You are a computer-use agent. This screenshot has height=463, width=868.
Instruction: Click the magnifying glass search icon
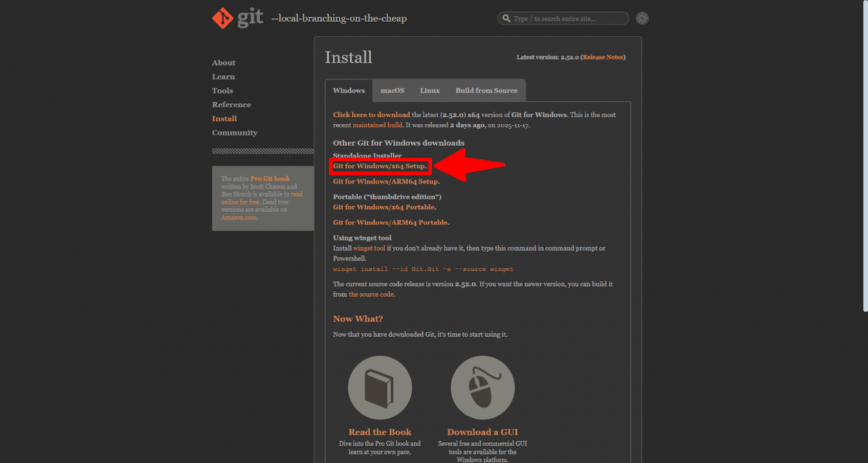click(506, 18)
